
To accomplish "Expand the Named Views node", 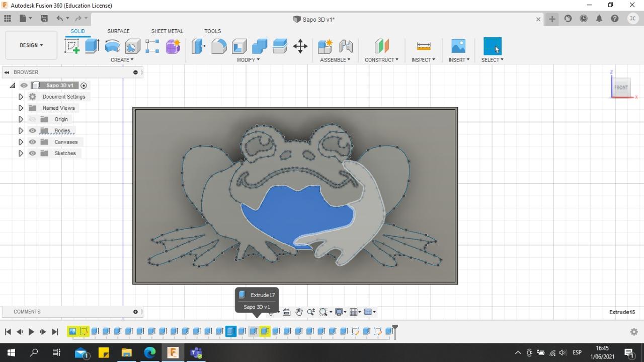I will pyautogui.click(x=21, y=108).
